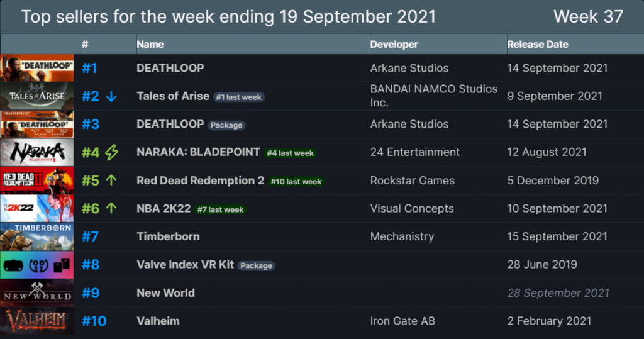Open the Valve Index VR Kit thumbnail
The width and height of the screenshot is (644, 339).
[x=37, y=265]
